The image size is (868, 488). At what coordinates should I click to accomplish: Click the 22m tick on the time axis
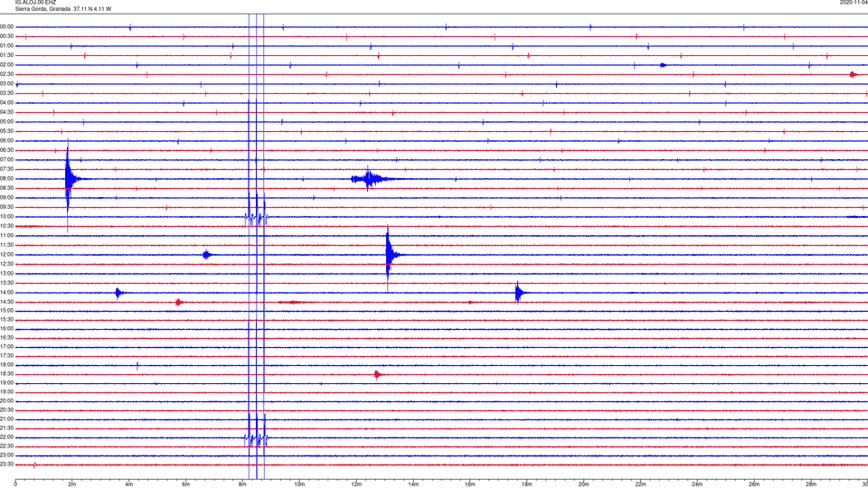640,484
